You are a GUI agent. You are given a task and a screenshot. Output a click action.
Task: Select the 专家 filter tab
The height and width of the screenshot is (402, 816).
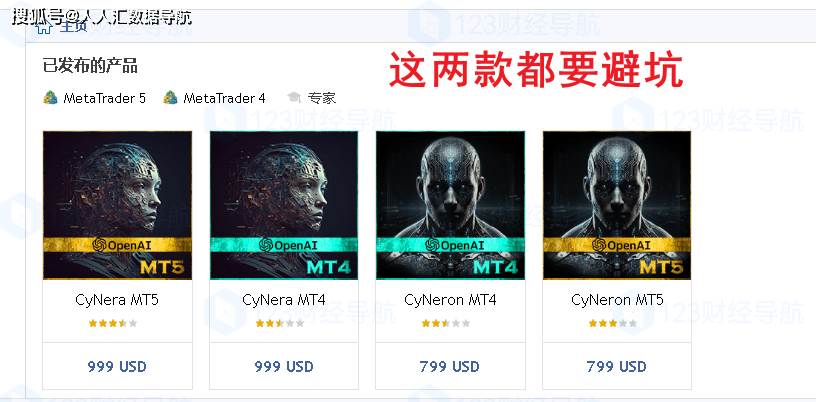311,97
